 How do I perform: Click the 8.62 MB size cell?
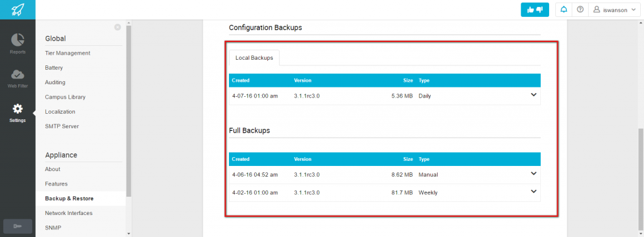(x=402, y=175)
